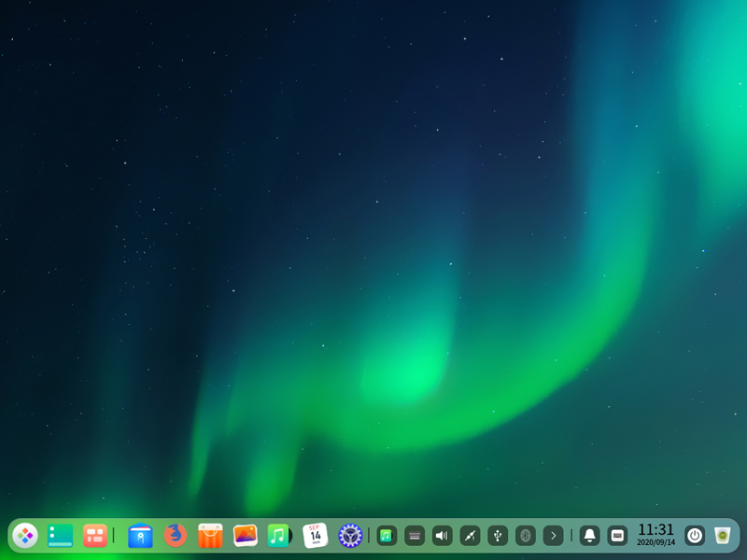Launch the Firefox browser

(174, 536)
